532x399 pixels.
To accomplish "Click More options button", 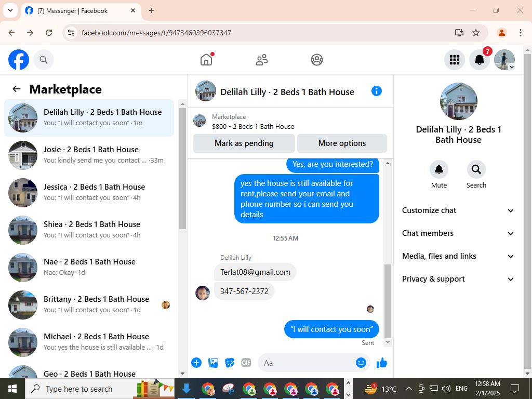I will pos(342,143).
